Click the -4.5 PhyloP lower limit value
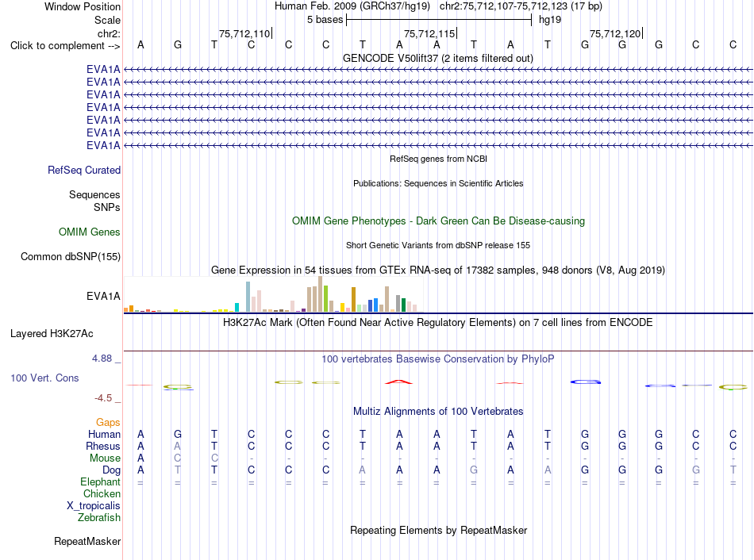The height and width of the screenshot is (560, 754). [103, 398]
